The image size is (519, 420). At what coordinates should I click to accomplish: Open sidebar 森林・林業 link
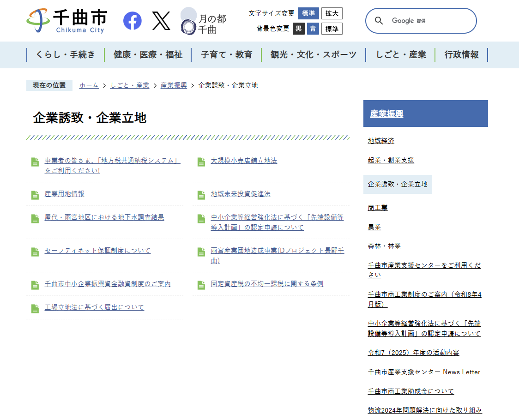pos(384,246)
